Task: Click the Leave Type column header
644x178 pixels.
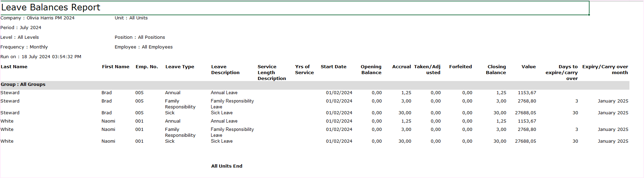Action: point(180,67)
